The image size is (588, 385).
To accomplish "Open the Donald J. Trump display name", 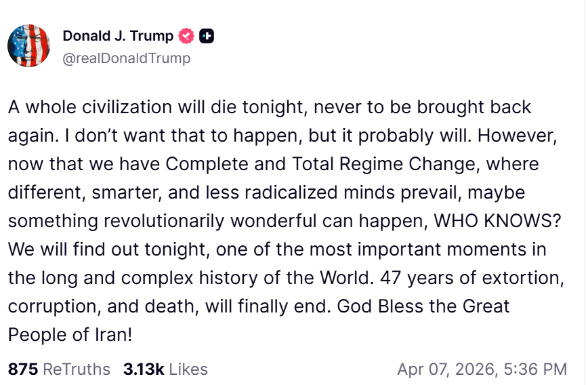I will pyautogui.click(x=118, y=36).
